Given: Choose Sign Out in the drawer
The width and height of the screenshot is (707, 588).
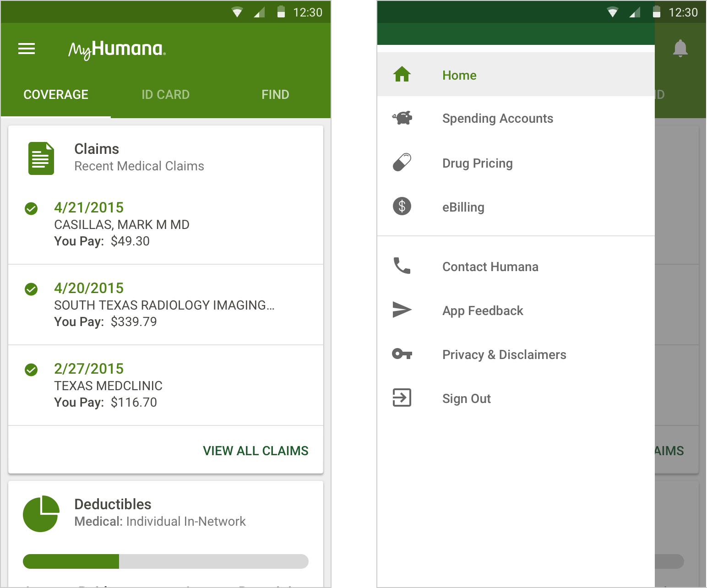Looking at the screenshot, I should (516, 398).
